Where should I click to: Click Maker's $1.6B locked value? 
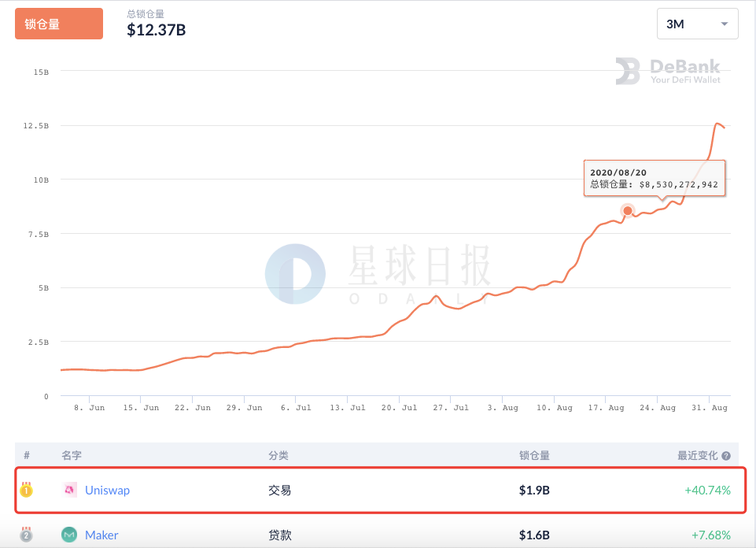(x=534, y=535)
